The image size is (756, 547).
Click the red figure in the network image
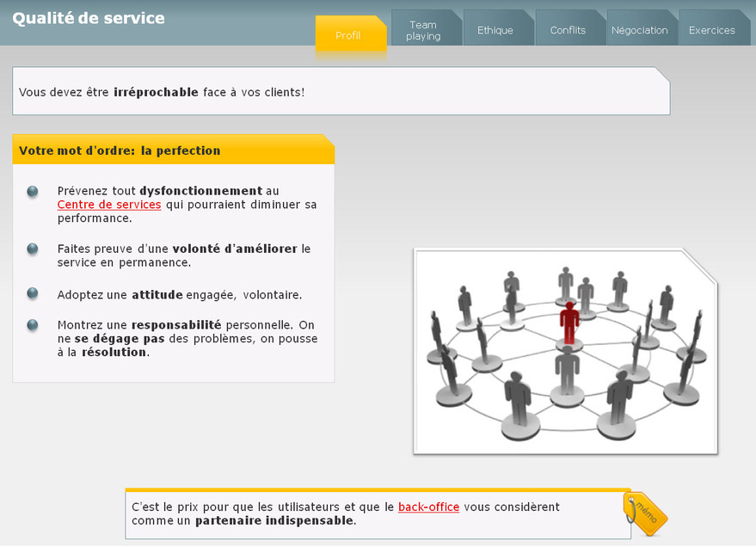[569, 323]
